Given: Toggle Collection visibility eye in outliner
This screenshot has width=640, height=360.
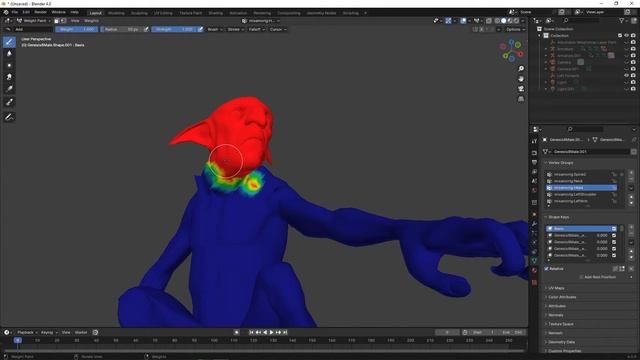Looking at the screenshot, I should 627,36.
